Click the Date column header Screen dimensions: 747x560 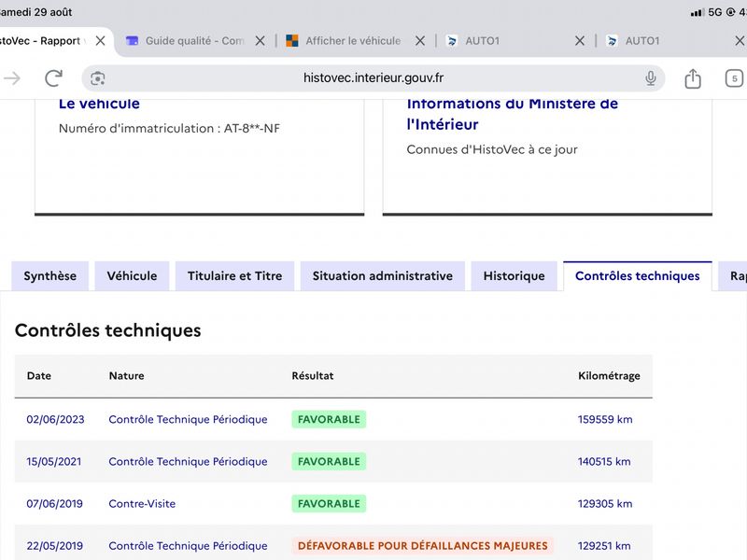point(39,376)
